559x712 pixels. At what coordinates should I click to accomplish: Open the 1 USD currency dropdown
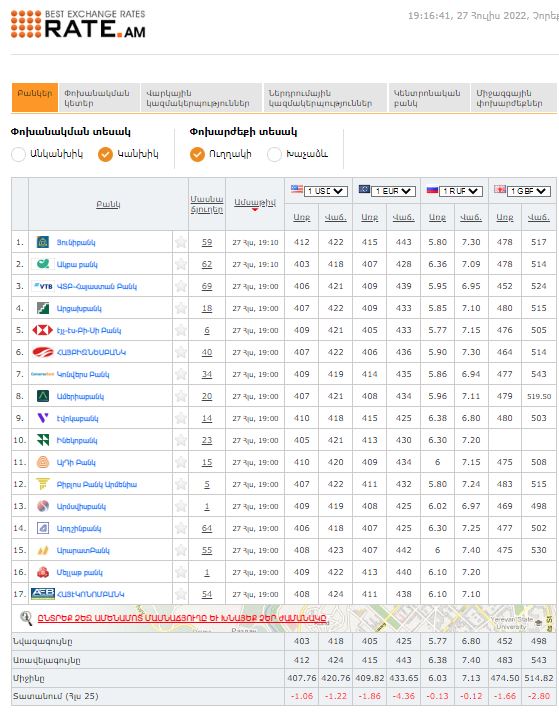326,191
